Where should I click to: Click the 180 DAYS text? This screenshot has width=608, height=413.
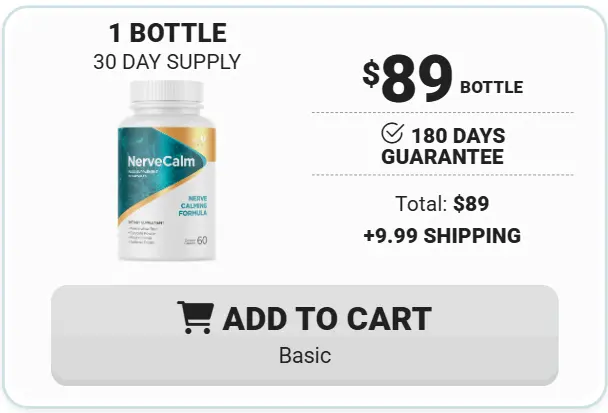pyautogui.click(x=458, y=136)
